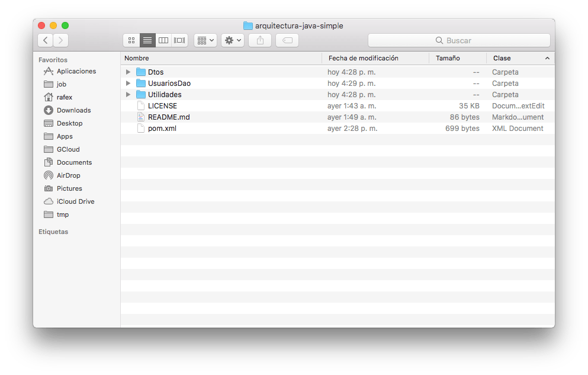Switch to icon view in toolbar
The width and height of the screenshot is (588, 375).
[x=131, y=40]
